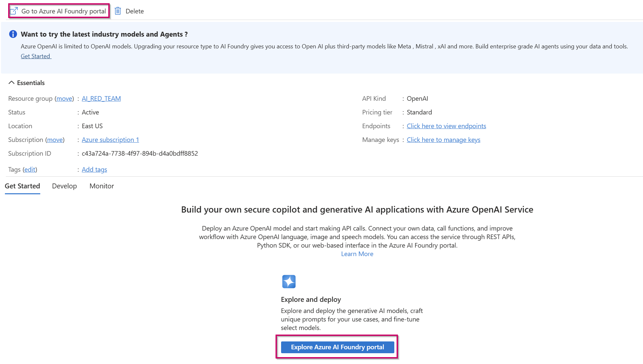This screenshot has height=364, width=643.
Task: Click the external link icon beside Go to Azure AI Foundry portal
Action: point(14,11)
